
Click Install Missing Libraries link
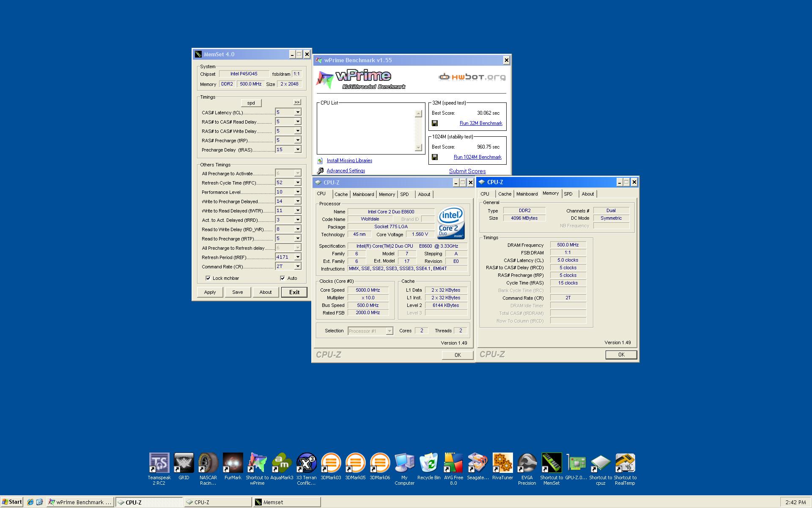[x=349, y=160]
